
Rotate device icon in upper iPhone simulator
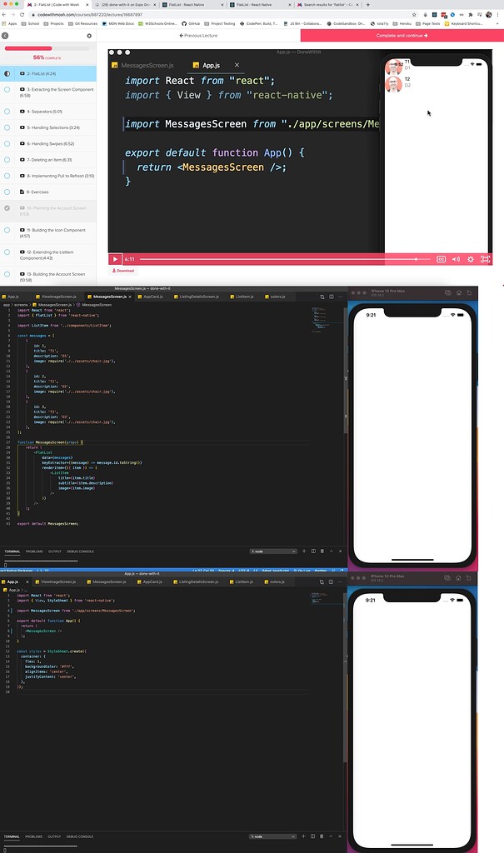click(469, 292)
